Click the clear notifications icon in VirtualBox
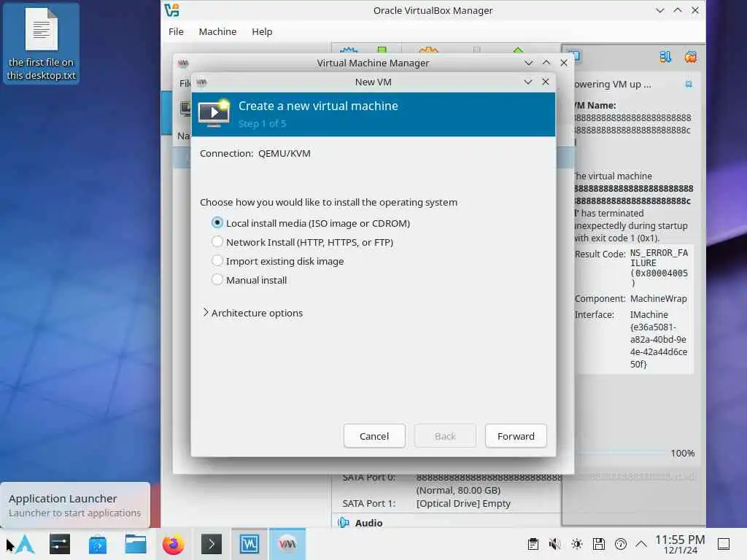This screenshot has width=747, height=560. (690, 57)
